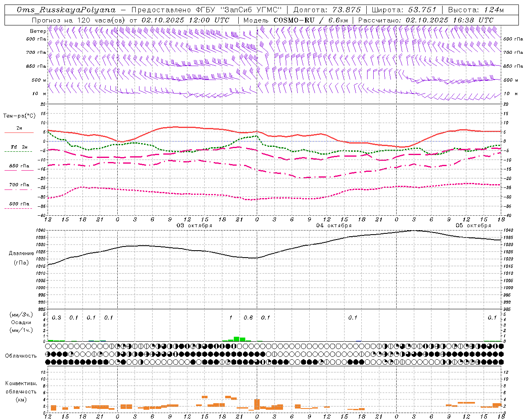
Task: Click the 0.3 precipitation amount value
Action: tap(57, 318)
